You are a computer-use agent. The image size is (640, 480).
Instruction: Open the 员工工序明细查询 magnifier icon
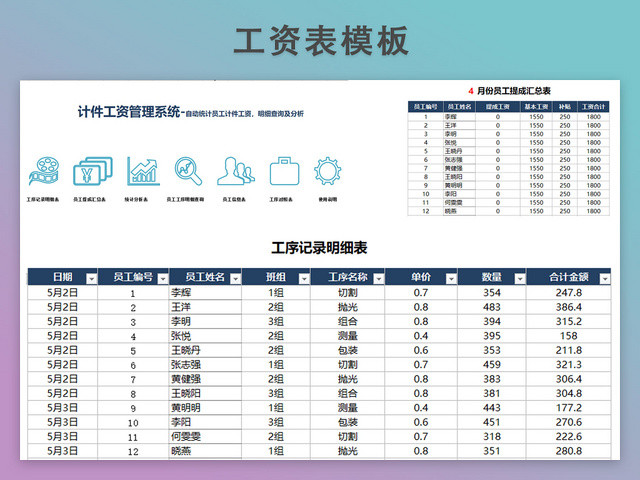188,172
